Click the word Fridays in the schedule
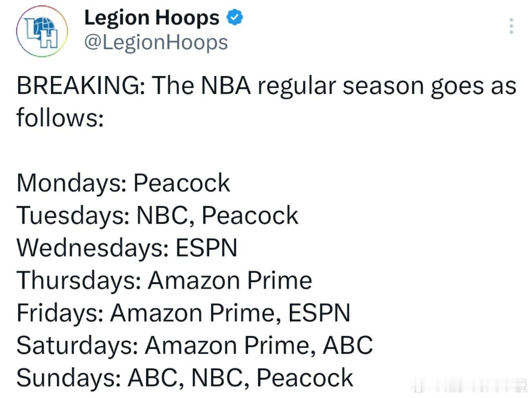The width and height of the screenshot is (532, 398). click(60, 313)
